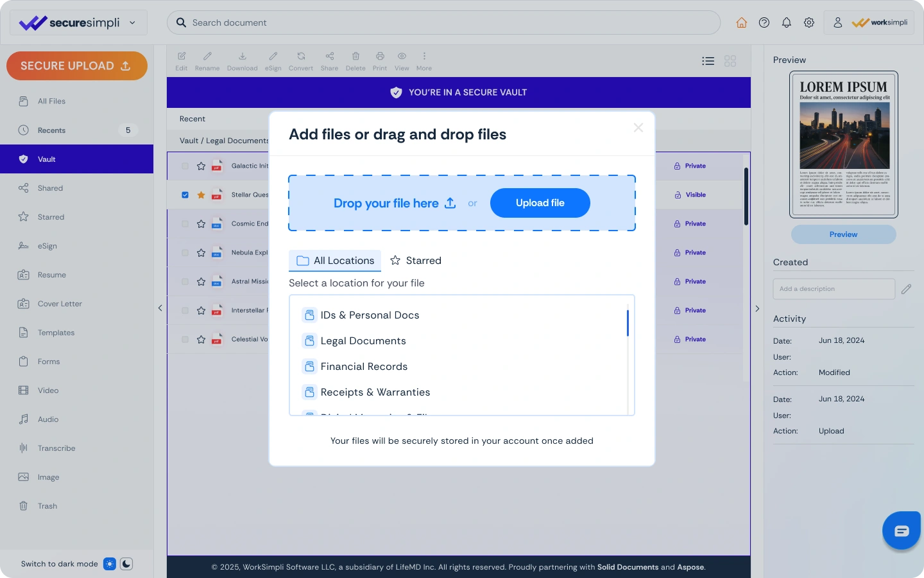
Task: Select the Starred tab in dialog
Action: [x=416, y=261]
